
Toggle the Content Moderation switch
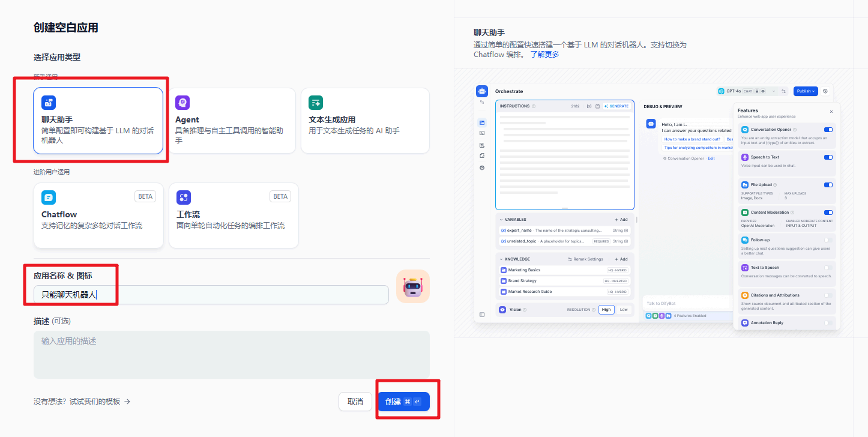click(828, 212)
